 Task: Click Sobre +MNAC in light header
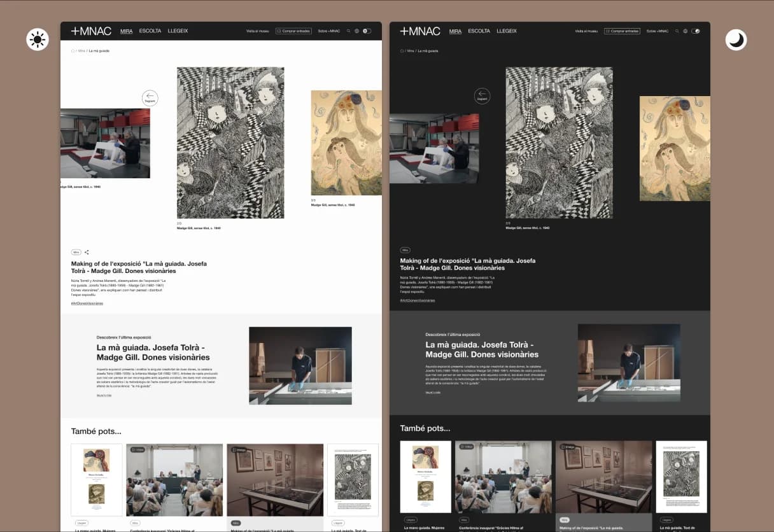tap(329, 31)
